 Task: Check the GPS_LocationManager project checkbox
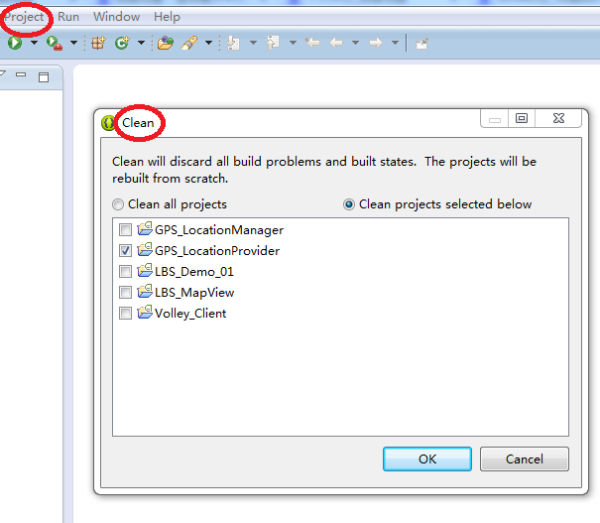click(x=125, y=230)
